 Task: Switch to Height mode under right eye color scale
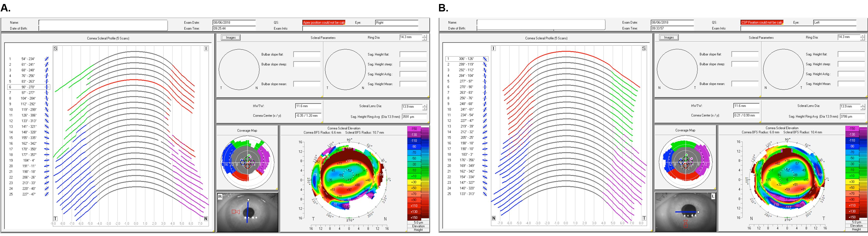[x=418, y=230]
